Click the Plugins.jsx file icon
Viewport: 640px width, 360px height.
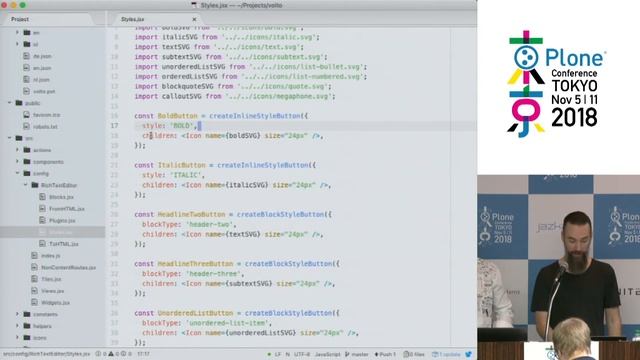pos(42,220)
